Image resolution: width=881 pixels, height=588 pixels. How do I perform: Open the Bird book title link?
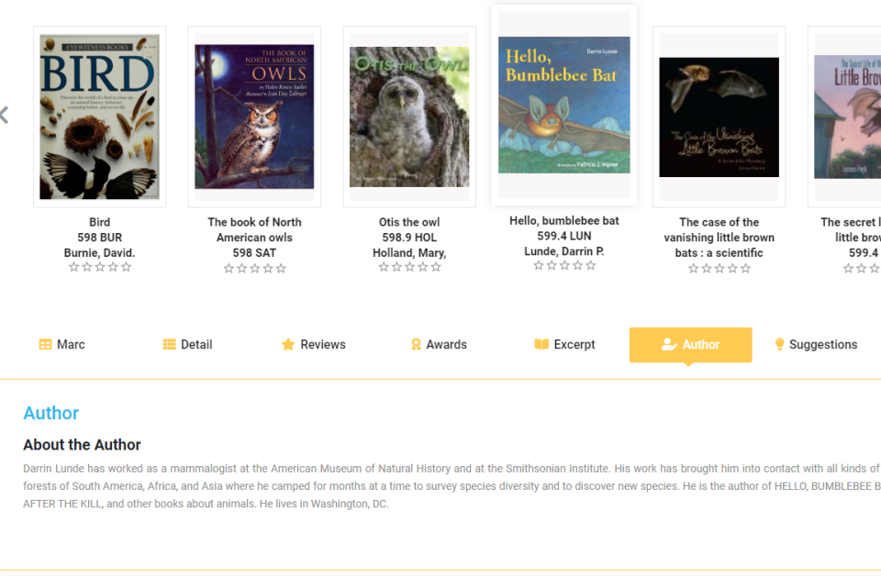pos(99,222)
